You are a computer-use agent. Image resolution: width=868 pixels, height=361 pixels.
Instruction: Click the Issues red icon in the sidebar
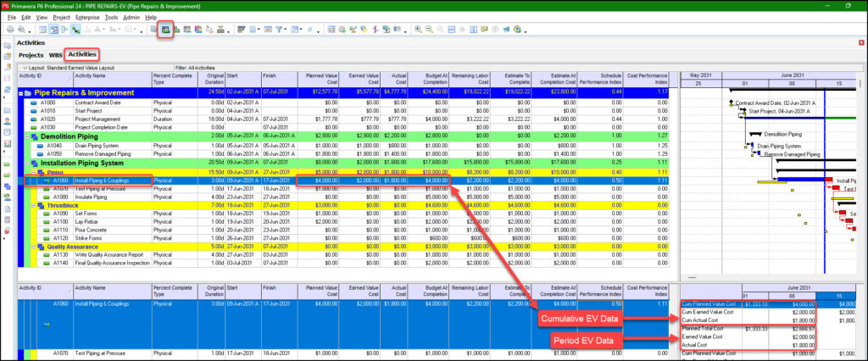7,230
